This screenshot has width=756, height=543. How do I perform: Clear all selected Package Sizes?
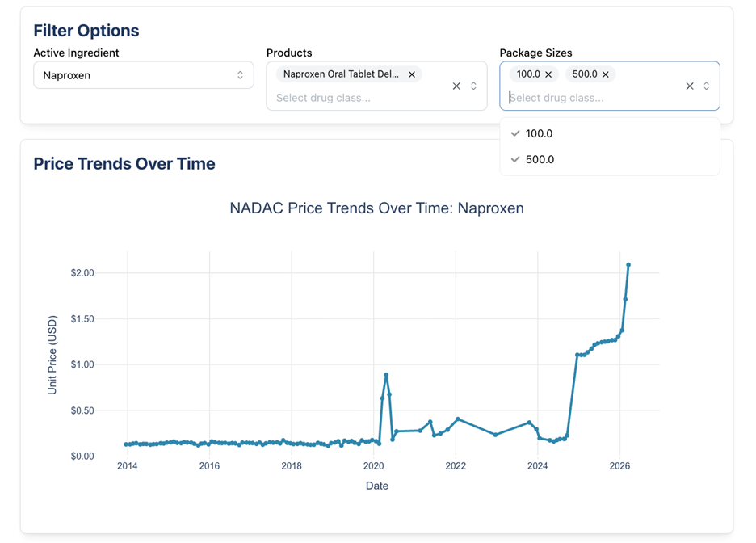click(x=690, y=86)
